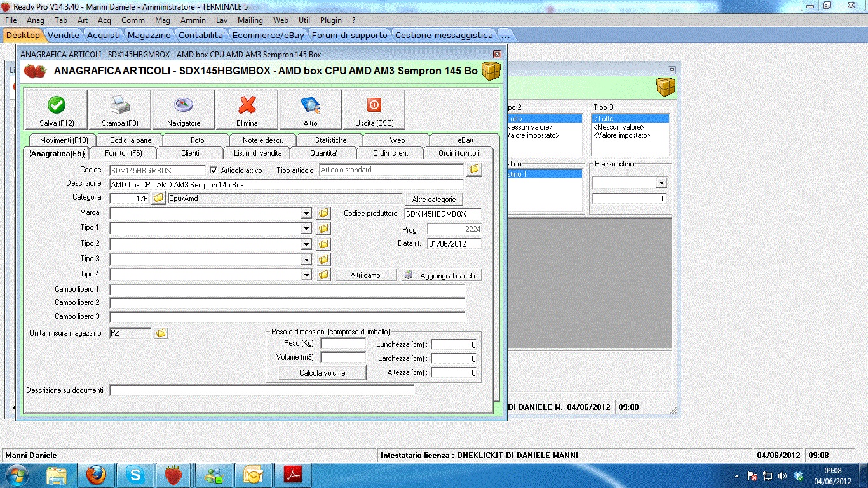Expand the Tipo 1 dropdown

[307, 229]
